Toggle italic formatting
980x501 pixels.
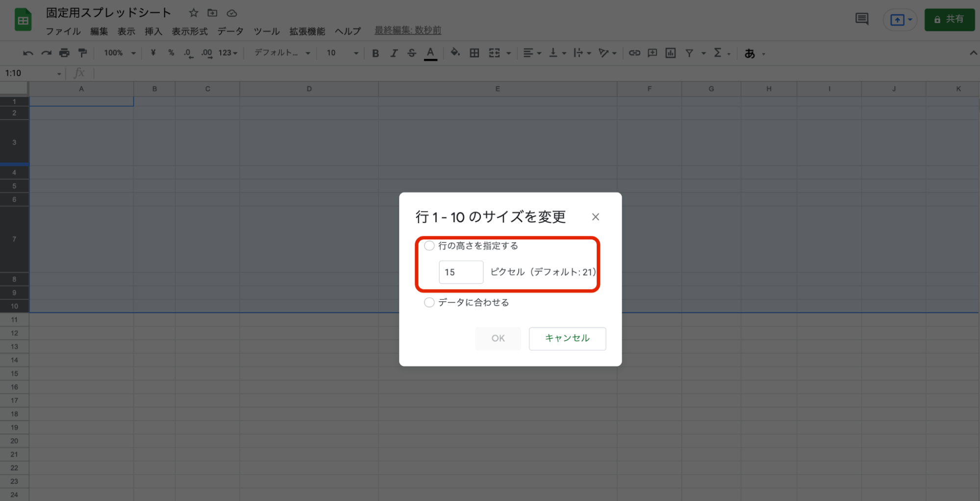coord(394,53)
